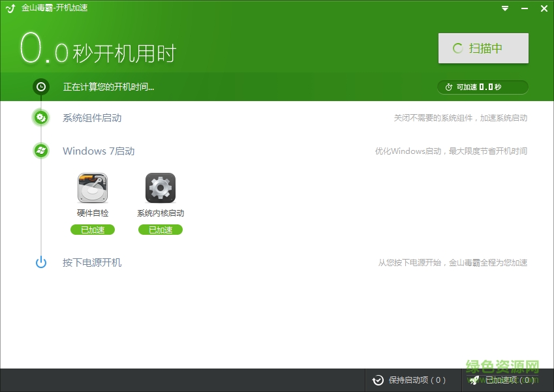Click the power icon beside 按下电源开机

[x=41, y=262]
